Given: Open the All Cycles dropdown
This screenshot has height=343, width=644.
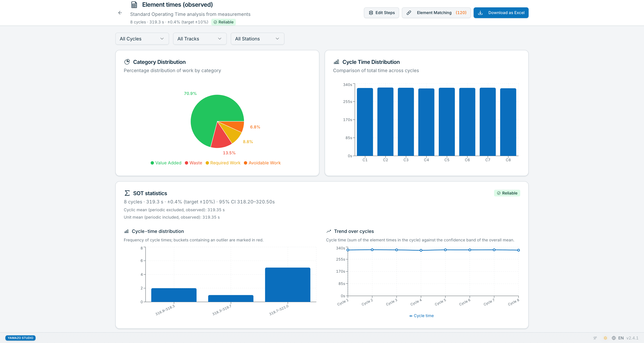Looking at the screenshot, I should pyautogui.click(x=142, y=39).
